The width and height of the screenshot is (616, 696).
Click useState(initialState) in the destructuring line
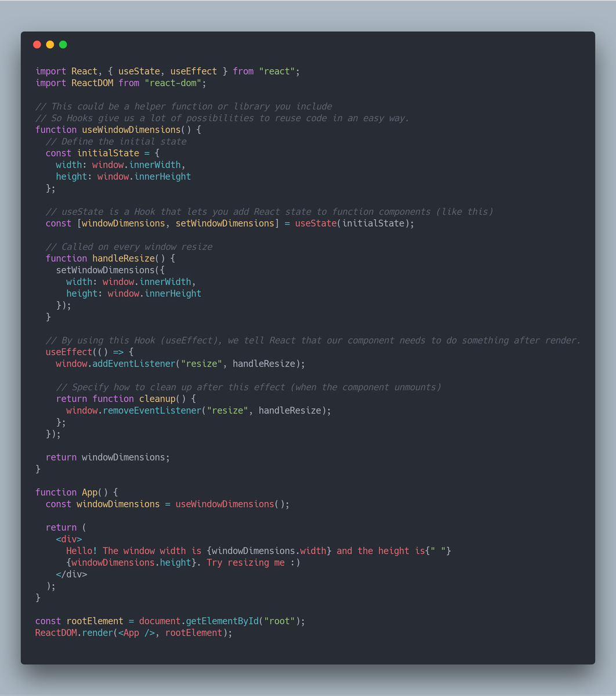point(352,223)
